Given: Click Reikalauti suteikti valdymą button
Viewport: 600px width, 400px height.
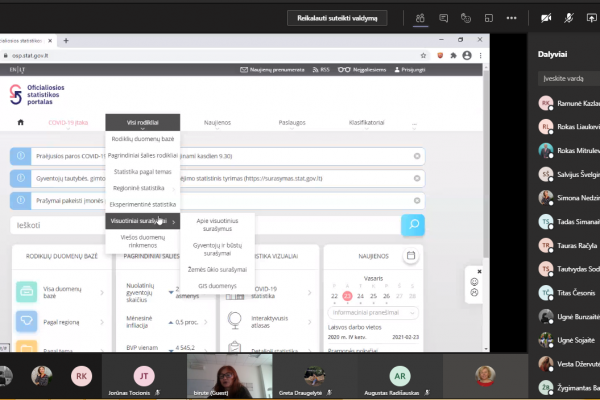Looking at the screenshot, I should (337, 18).
